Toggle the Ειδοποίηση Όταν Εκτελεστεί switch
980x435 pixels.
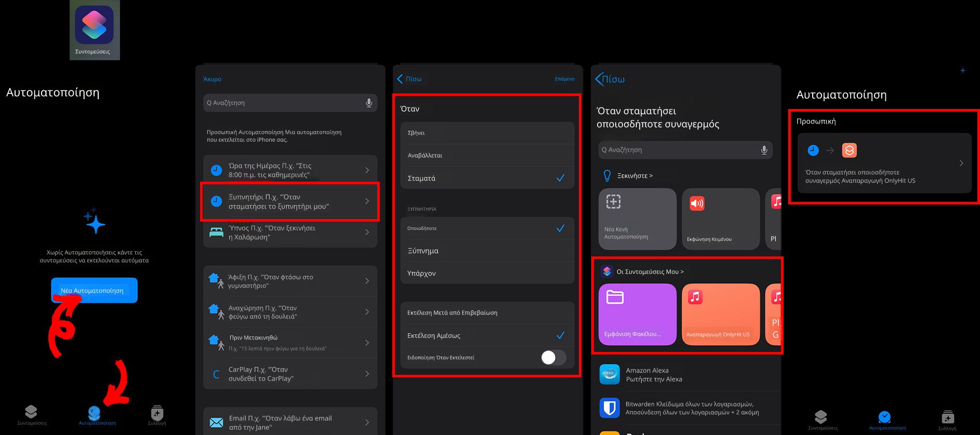[x=552, y=357]
